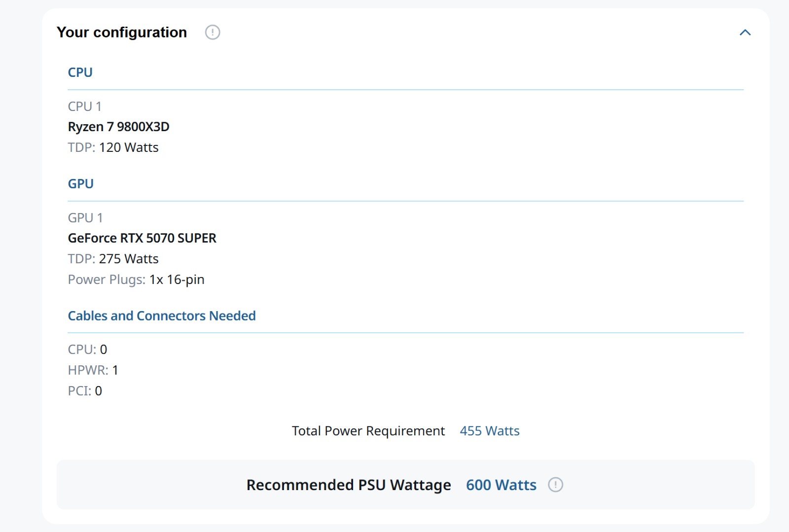Click the PCI: 0 connector entry
Viewport: 789px width, 532px height.
[85, 391]
